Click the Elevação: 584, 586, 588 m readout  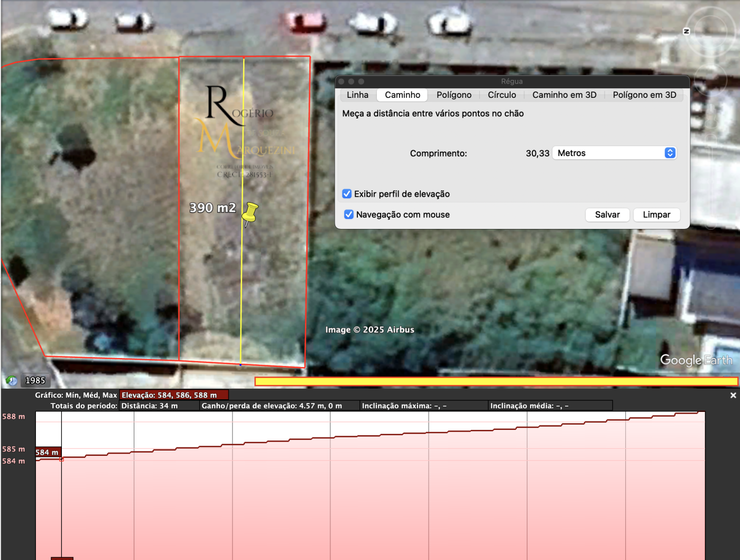tap(174, 395)
